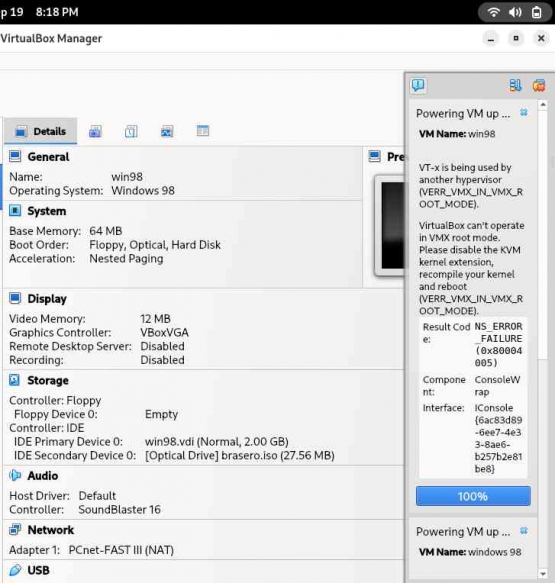555x583 pixels.
Task: Click the Preview section monitor icon
Action: tap(374, 156)
